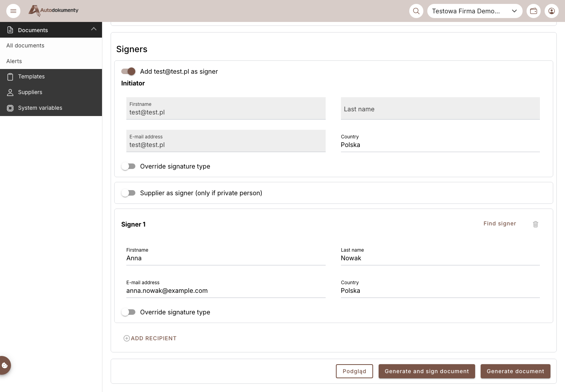The image size is (565, 392).
Task: Click the plus icon beside Add Recipient
Action: [127, 338]
